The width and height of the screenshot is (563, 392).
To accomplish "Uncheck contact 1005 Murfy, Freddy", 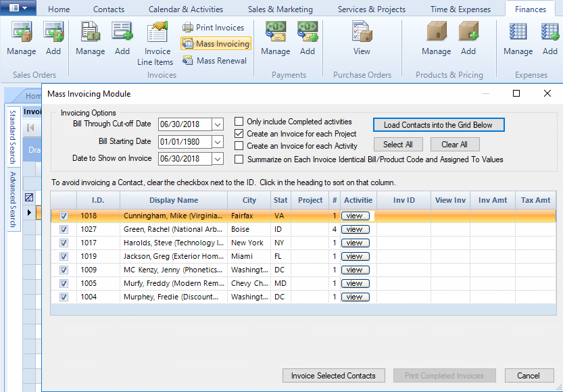I will pyautogui.click(x=64, y=284).
